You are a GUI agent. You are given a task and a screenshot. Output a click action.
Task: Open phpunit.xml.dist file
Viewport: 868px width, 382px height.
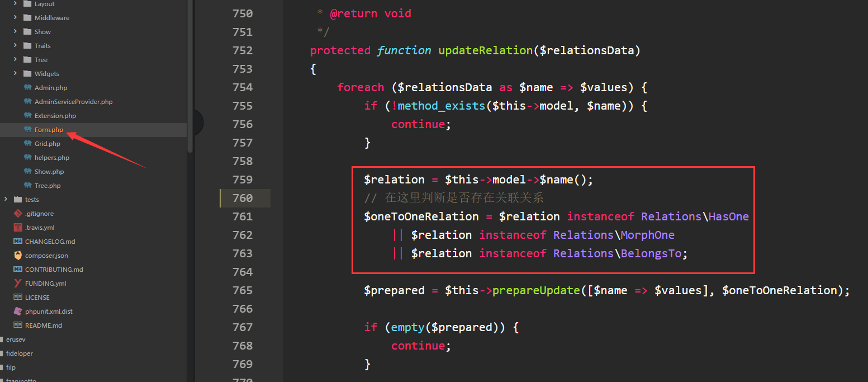pos(49,312)
